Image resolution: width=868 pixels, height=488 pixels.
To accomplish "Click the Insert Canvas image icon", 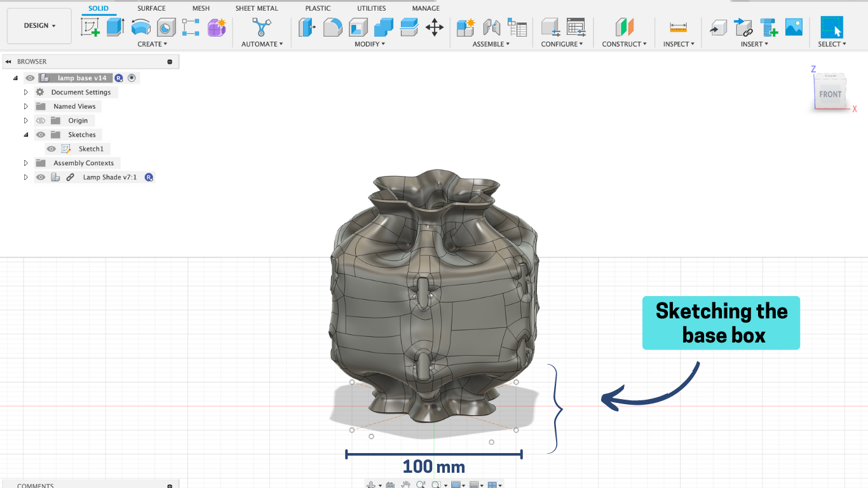I will tap(794, 27).
